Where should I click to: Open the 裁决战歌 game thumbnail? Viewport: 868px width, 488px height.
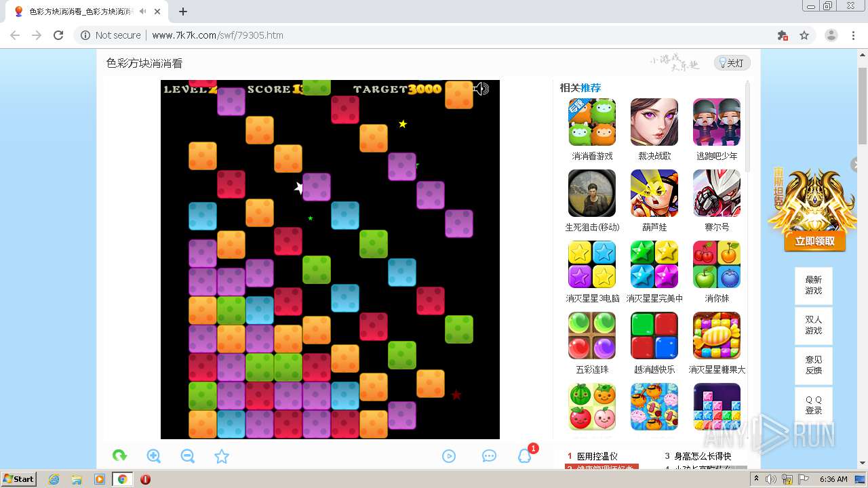click(654, 122)
